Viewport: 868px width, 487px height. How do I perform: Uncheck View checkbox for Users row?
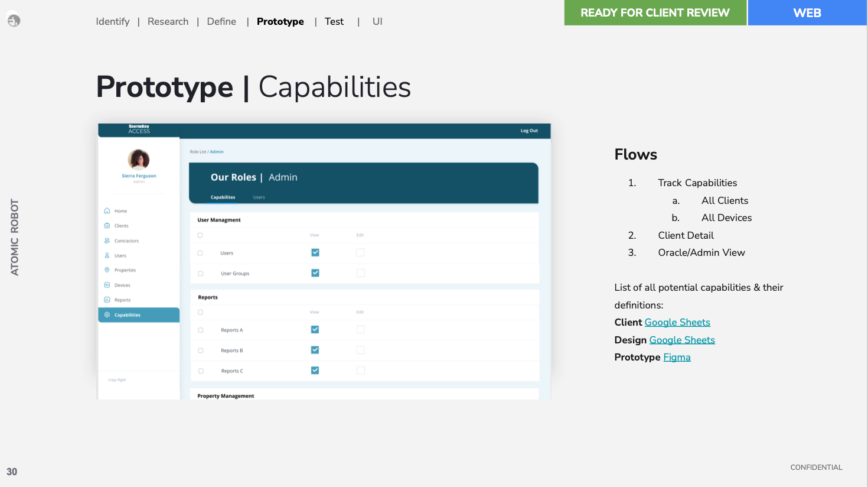(315, 252)
